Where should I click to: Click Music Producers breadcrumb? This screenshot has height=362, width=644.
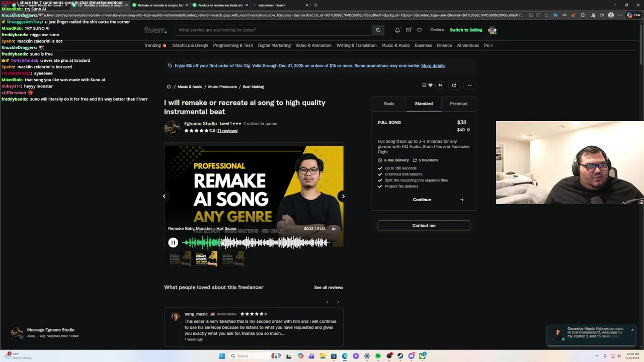pos(222,86)
